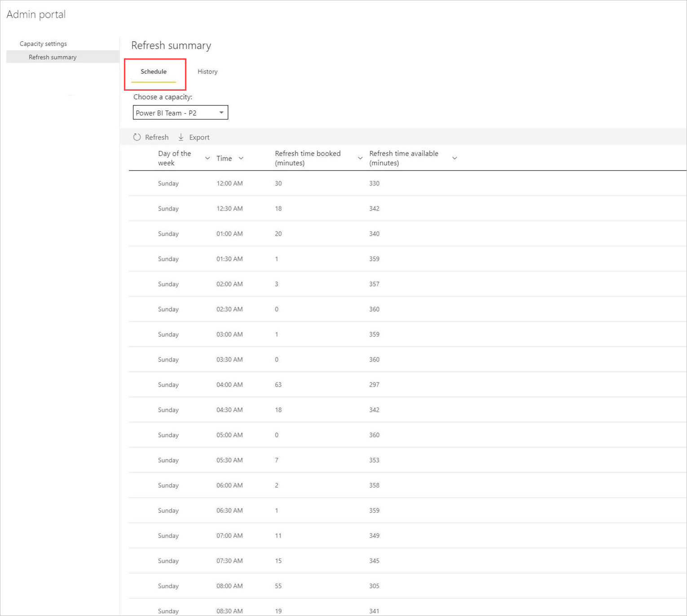Select the 07:30 AM time cell
This screenshot has height=616, width=687.
229,560
